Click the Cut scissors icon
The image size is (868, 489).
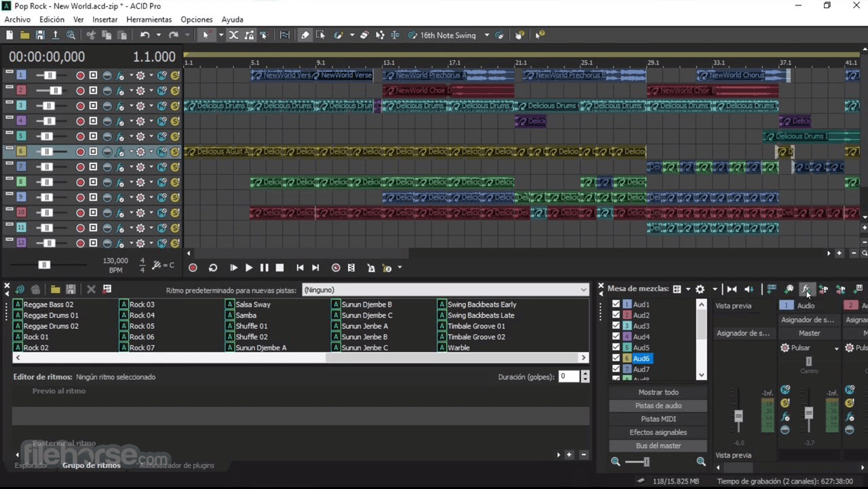(x=90, y=35)
